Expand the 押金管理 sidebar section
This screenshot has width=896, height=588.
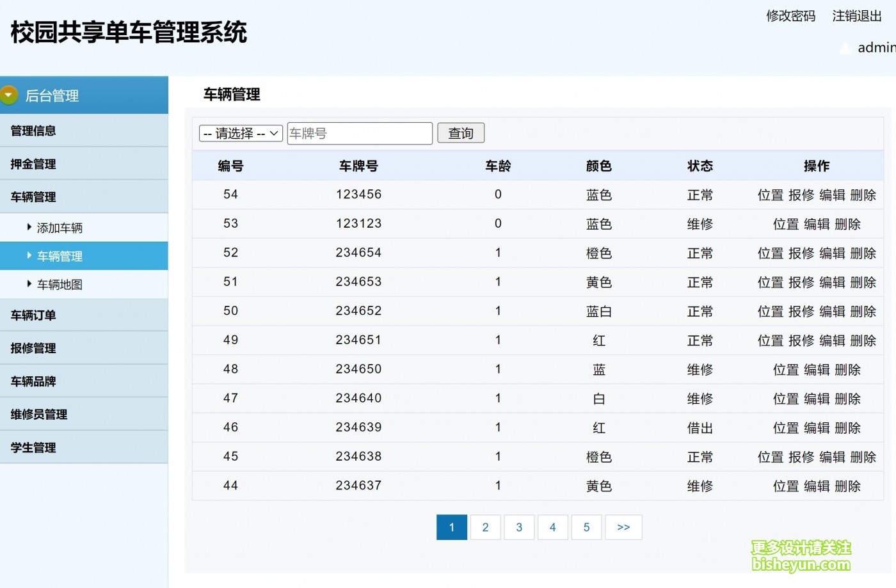click(33, 164)
